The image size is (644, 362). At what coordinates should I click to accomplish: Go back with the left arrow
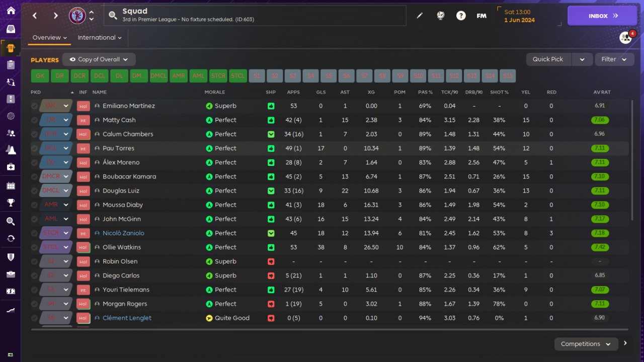click(x=35, y=16)
